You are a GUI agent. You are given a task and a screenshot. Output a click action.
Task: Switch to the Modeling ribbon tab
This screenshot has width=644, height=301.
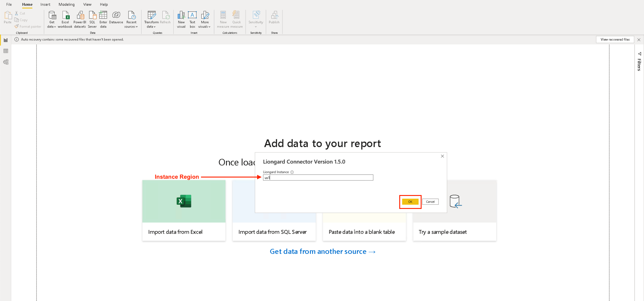tap(66, 5)
